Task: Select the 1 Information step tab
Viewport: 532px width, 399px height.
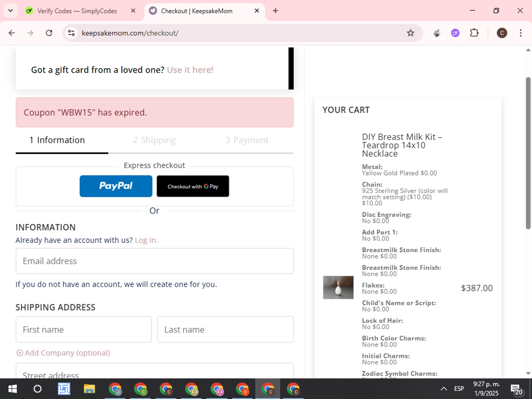Action: click(x=57, y=140)
